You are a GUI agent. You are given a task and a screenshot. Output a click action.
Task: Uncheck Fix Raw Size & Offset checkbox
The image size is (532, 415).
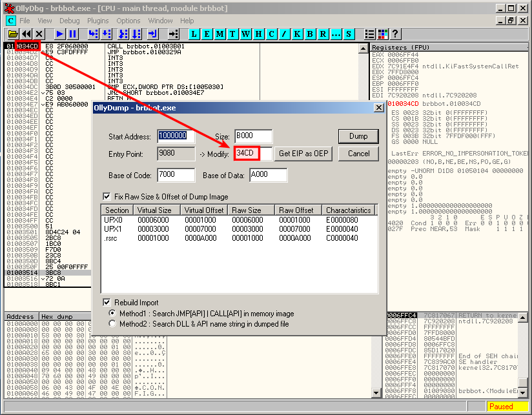(107, 196)
